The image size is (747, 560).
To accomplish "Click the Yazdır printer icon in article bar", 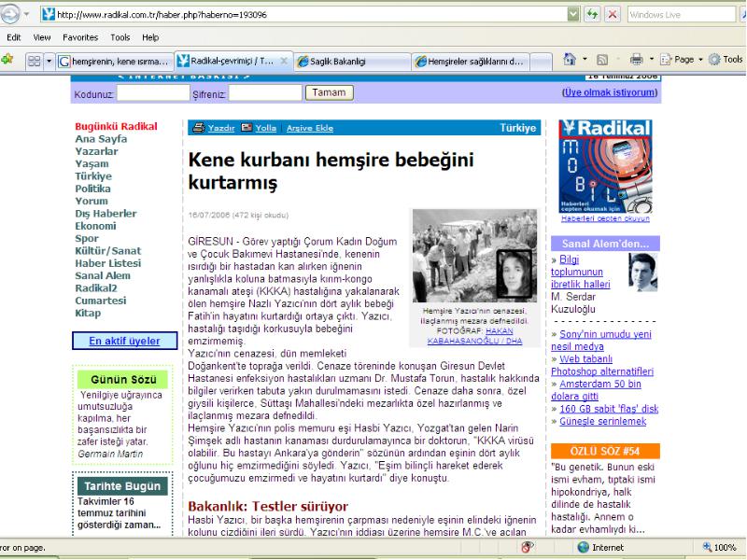I will [199, 128].
